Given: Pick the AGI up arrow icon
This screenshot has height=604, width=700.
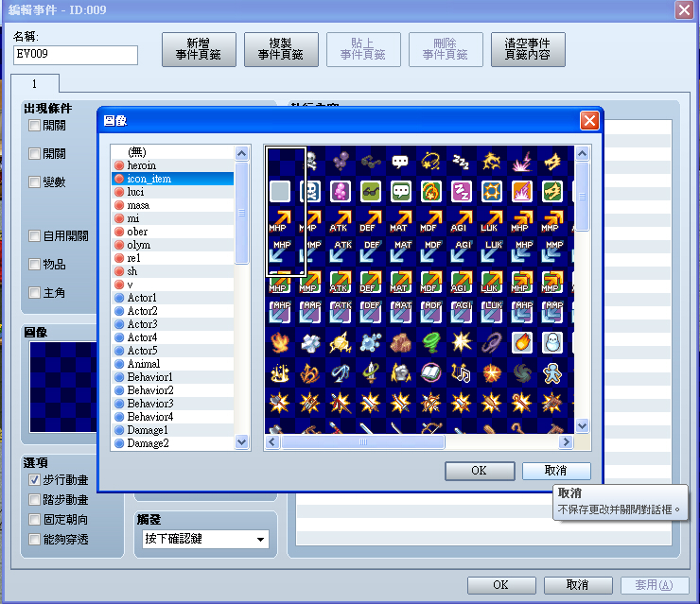Looking at the screenshot, I should [x=462, y=222].
